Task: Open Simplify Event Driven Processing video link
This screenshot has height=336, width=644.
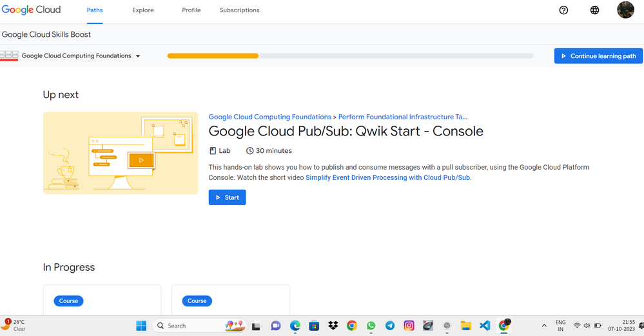Action: pyautogui.click(x=387, y=178)
